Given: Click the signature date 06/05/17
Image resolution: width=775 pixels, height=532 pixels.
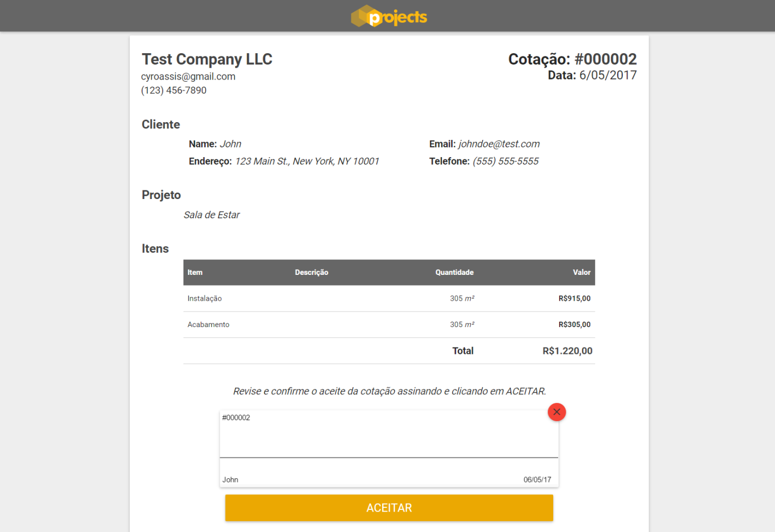Looking at the screenshot, I should 537,480.
